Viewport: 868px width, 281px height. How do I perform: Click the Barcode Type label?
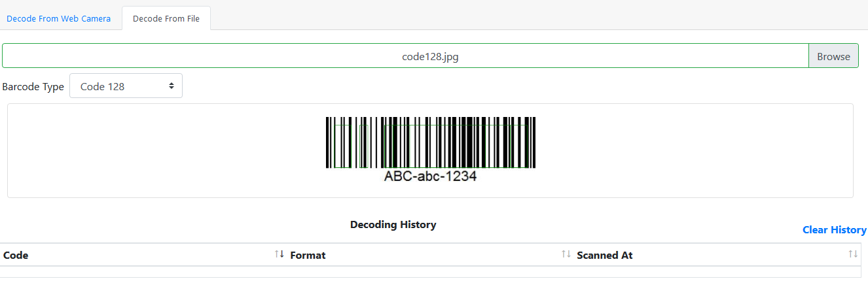33,86
